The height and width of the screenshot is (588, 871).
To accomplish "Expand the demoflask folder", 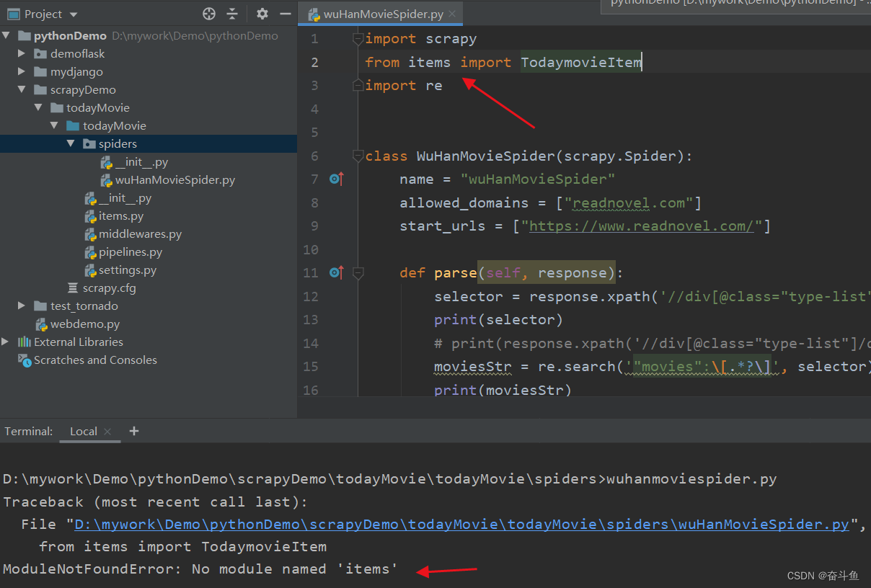I will pos(22,54).
